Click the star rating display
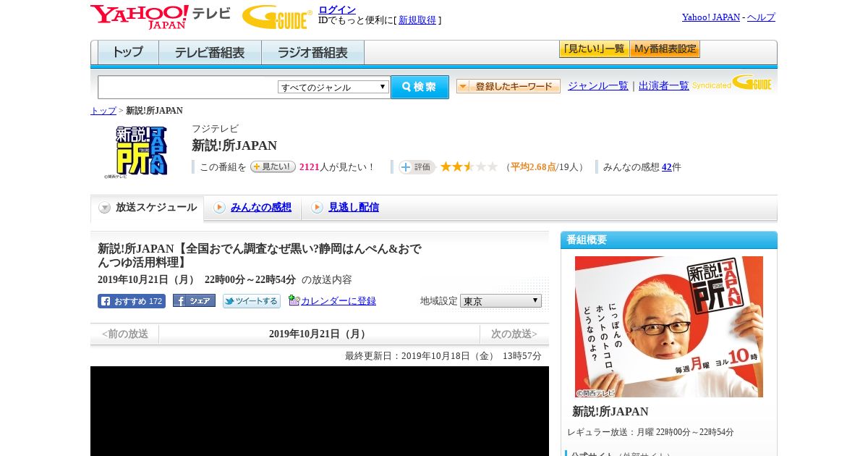 pos(469,166)
